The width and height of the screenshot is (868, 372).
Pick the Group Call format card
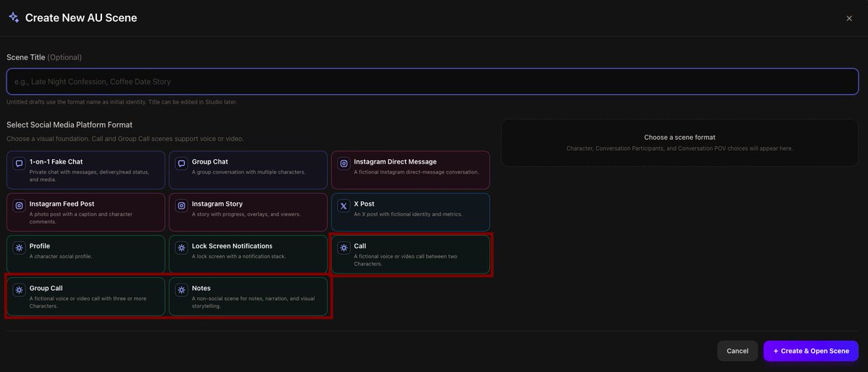86,296
